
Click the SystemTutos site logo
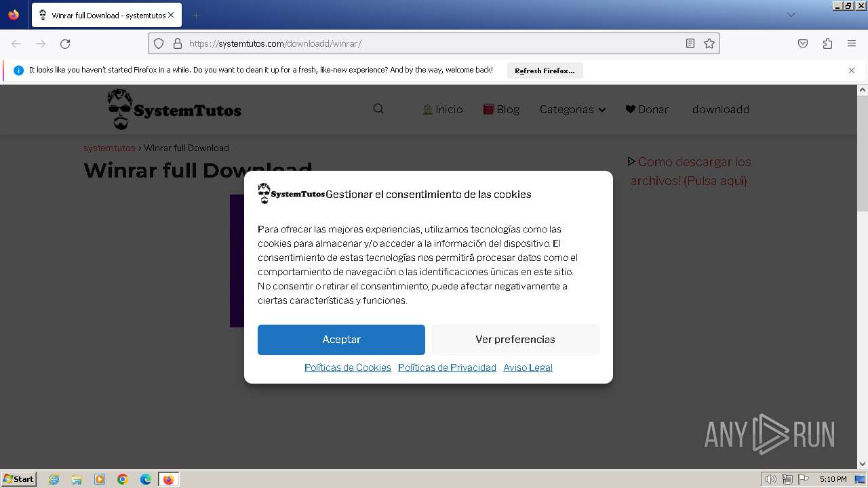[174, 109]
